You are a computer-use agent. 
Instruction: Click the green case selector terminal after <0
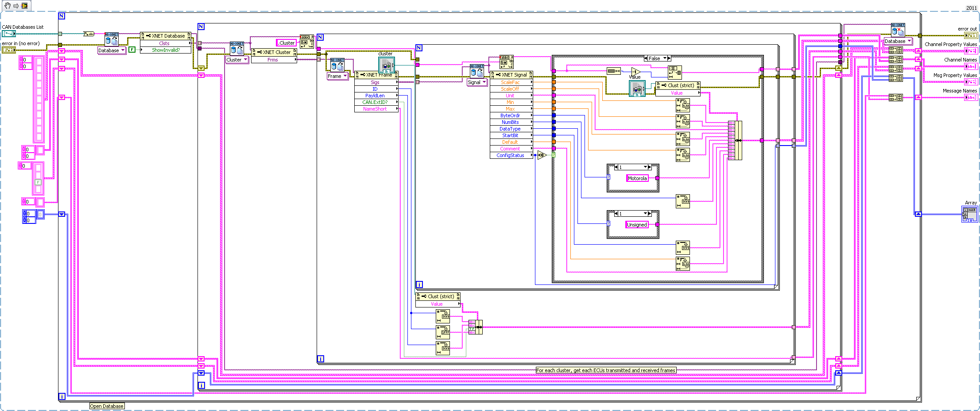[x=554, y=155]
